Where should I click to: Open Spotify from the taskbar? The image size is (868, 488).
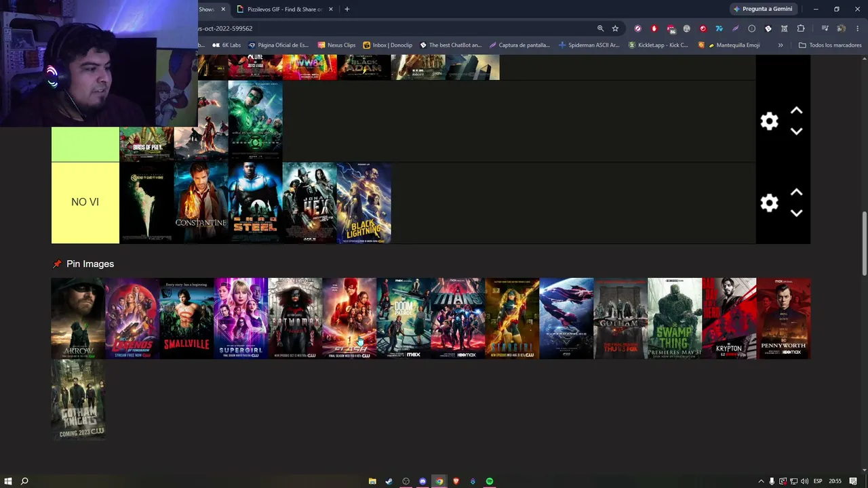tap(490, 481)
